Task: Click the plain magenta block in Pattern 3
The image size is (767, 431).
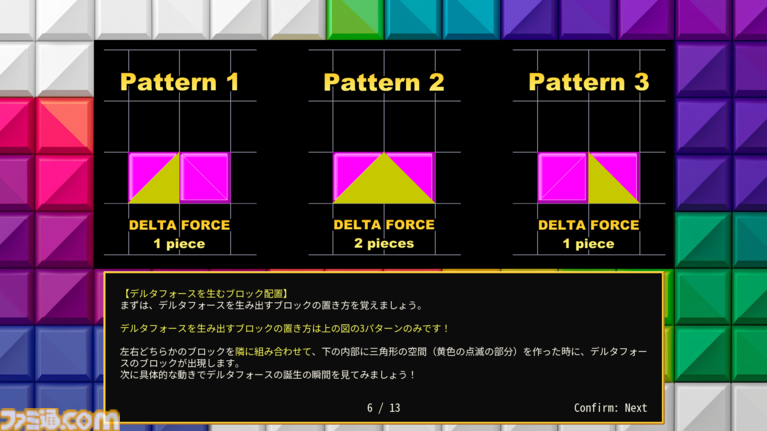Action: (562, 177)
